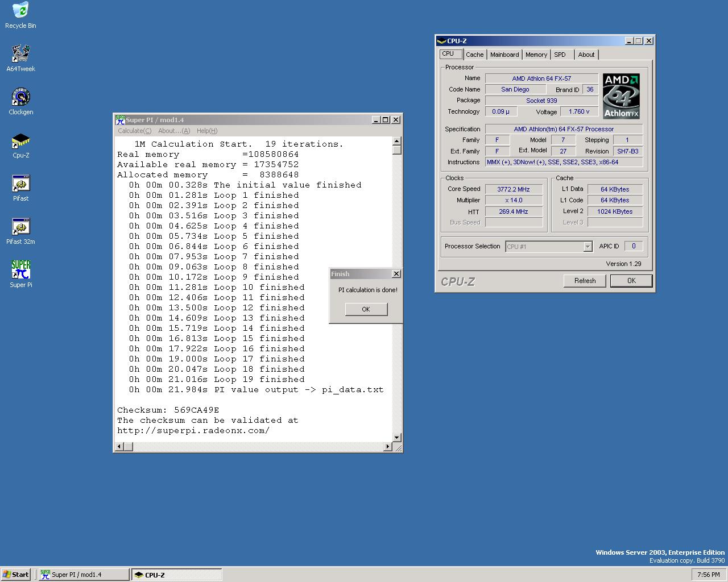This screenshot has height=582, width=728.
Task: Click the Super PI scroll right arrow
Action: 388,447
